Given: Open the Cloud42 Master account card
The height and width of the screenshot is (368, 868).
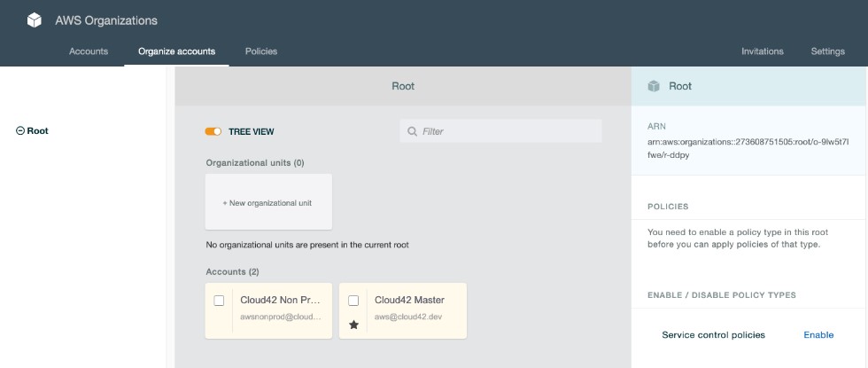Looking at the screenshot, I should click(x=403, y=311).
